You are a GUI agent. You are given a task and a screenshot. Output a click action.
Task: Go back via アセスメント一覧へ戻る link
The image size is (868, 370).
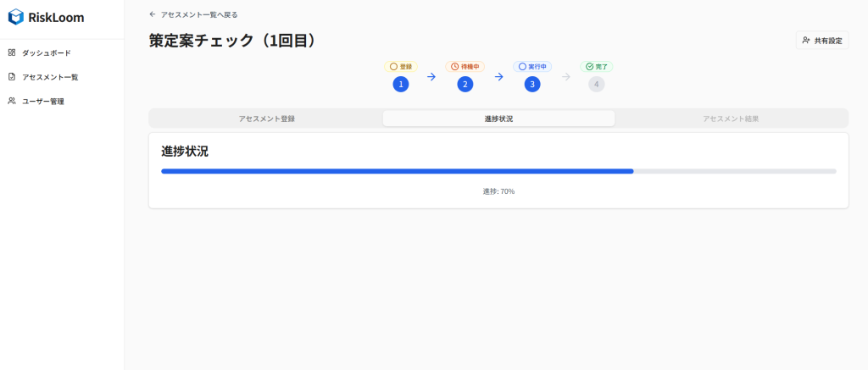[198, 14]
